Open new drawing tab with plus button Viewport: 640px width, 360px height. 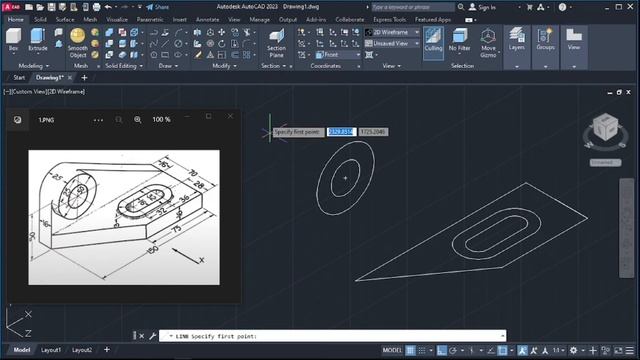tap(84, 78)
